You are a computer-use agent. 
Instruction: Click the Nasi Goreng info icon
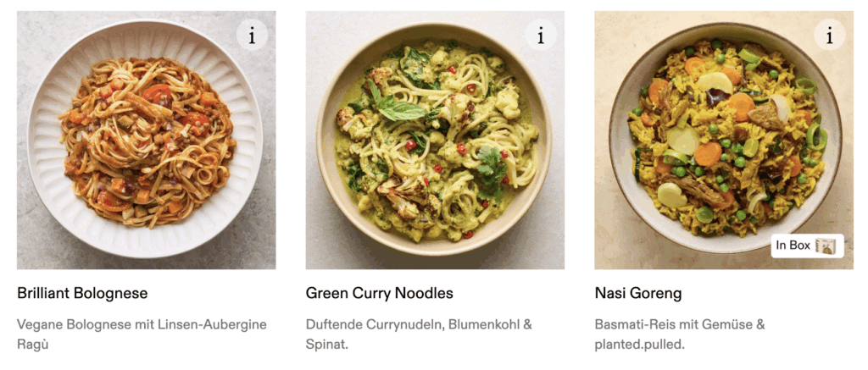(x=830, y=36)
